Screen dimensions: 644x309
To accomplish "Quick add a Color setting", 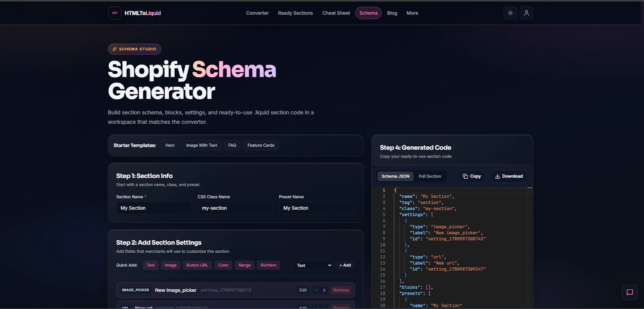I will [223, 265].
